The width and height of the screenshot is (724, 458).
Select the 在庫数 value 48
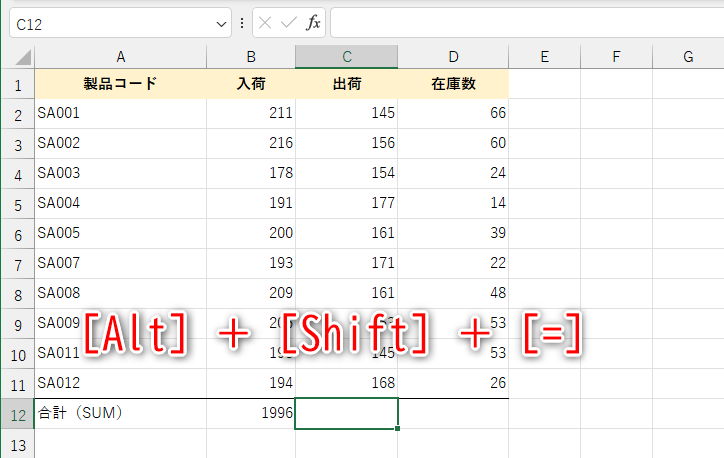point(453,294)
